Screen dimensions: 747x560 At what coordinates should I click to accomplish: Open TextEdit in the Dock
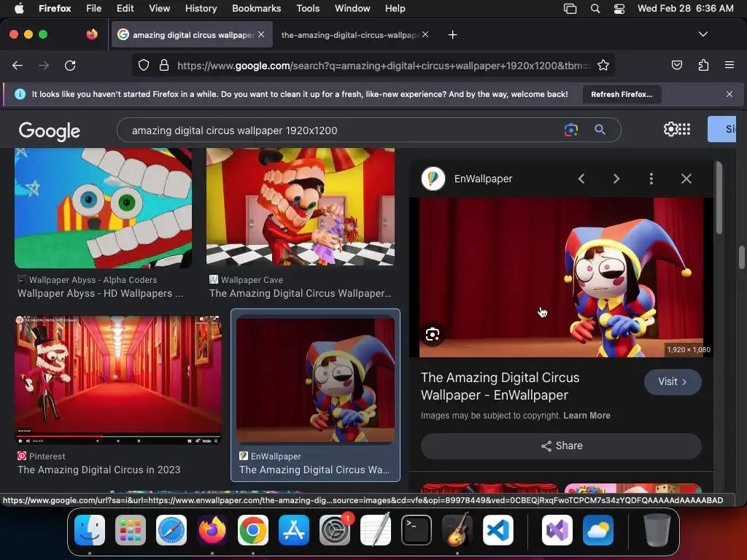click(376, 530)
